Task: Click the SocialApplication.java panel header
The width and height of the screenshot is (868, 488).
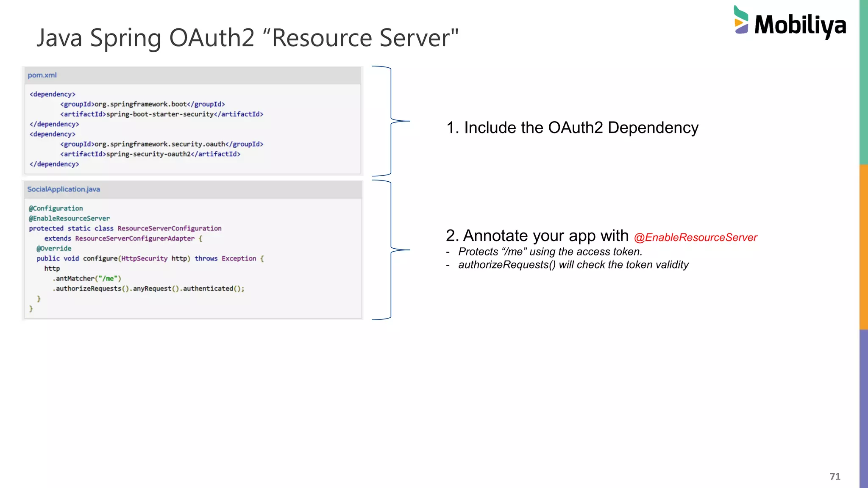Action: [64, 189]
